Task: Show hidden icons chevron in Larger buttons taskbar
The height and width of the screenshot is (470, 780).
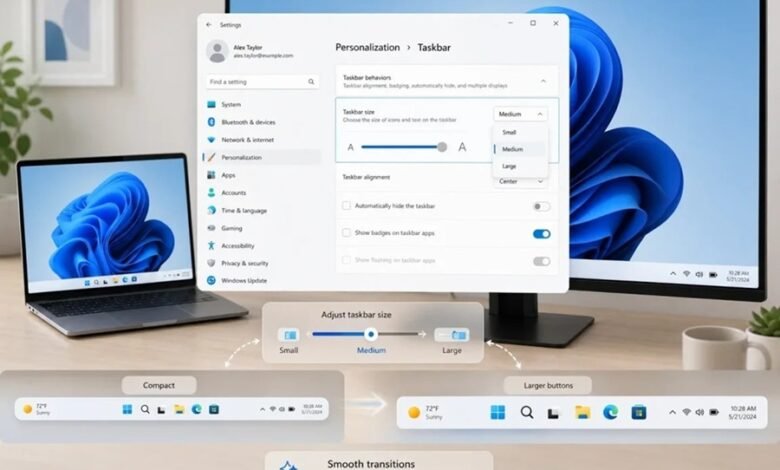Action: tap(672, 412)
